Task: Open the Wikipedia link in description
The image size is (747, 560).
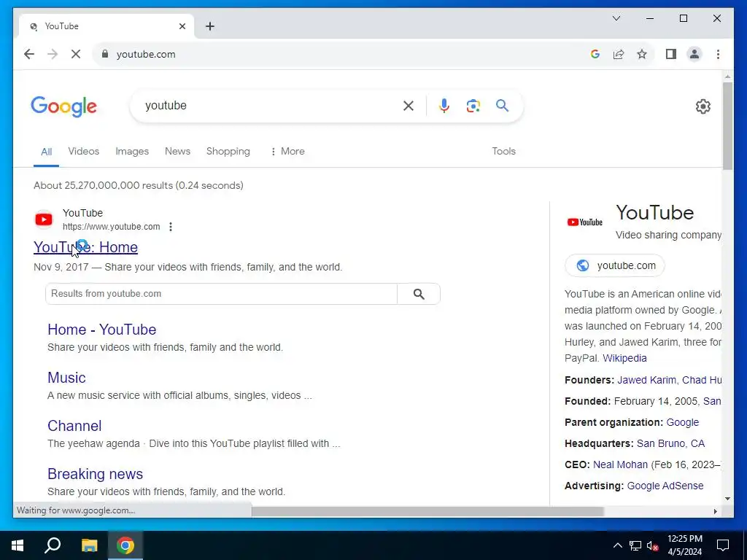Action: coord(624,358)
